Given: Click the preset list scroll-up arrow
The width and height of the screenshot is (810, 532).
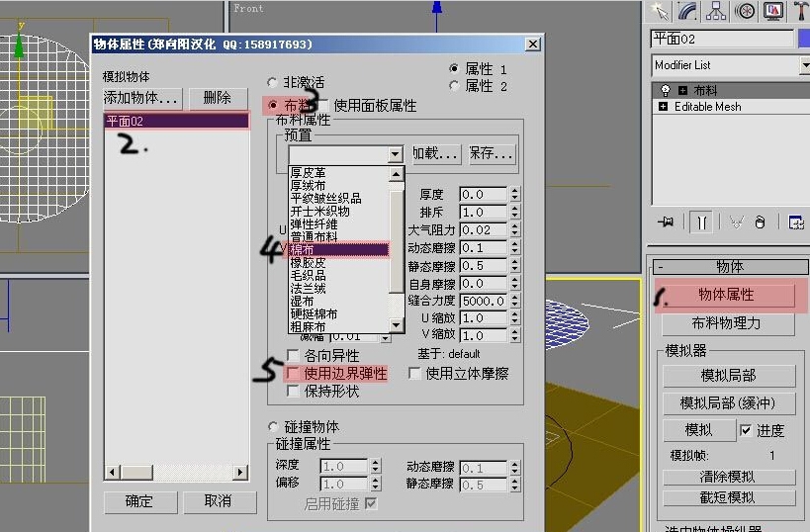Looking at the screenshot, I should click(396, 174).
